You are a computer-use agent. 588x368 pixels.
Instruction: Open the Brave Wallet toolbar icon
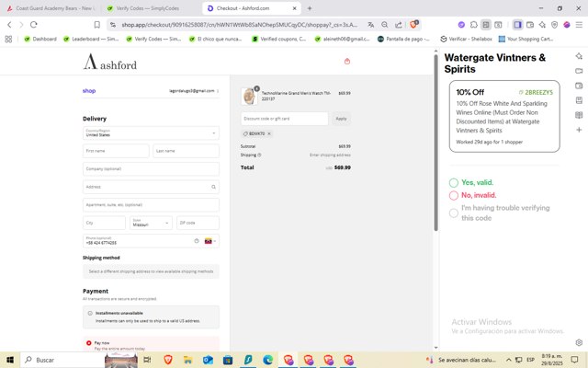tap(530, 25)
